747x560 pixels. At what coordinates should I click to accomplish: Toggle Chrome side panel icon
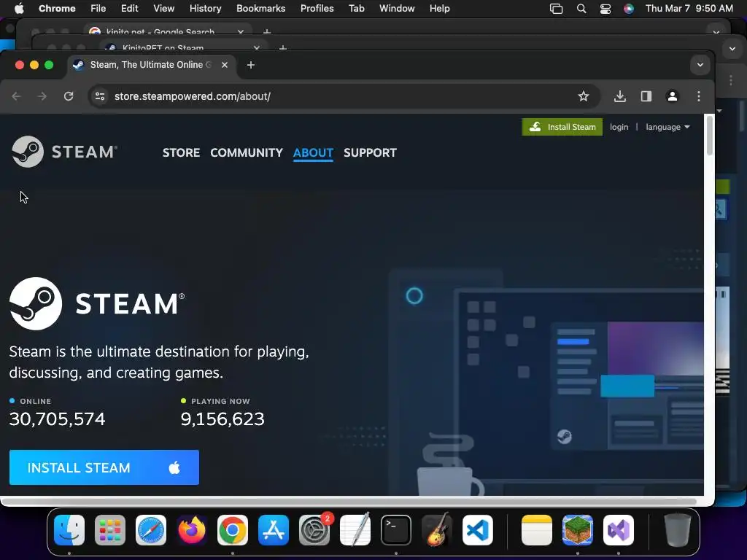pyautogui.click(x=646, y=96)
